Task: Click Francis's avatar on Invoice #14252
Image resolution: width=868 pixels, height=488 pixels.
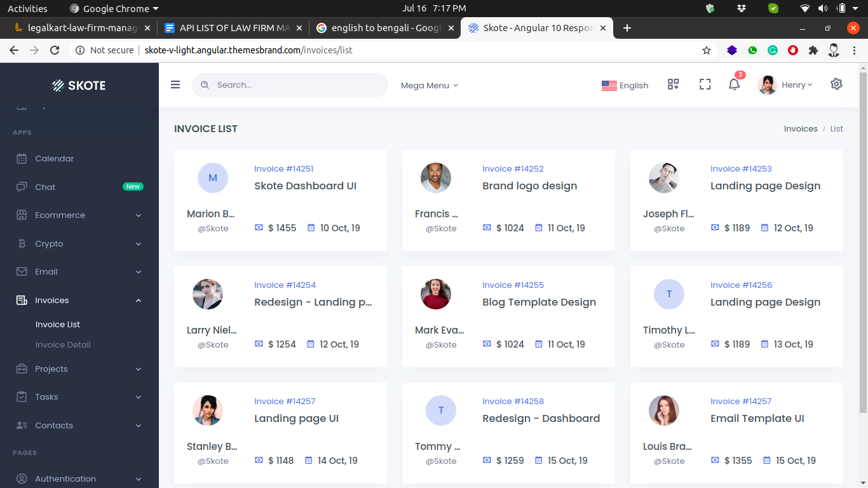Action: [x=436, y=178]
